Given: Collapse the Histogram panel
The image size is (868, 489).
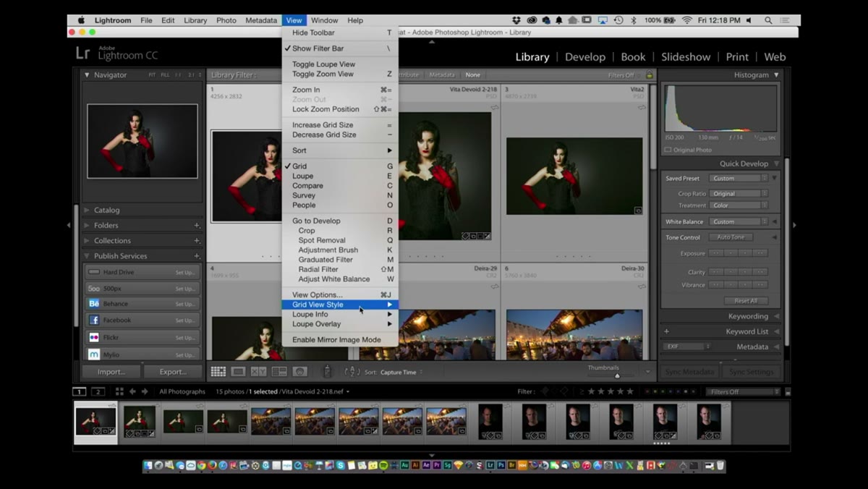Looking at the screenshot, I should pyautogui.click(x=776, y=75).
